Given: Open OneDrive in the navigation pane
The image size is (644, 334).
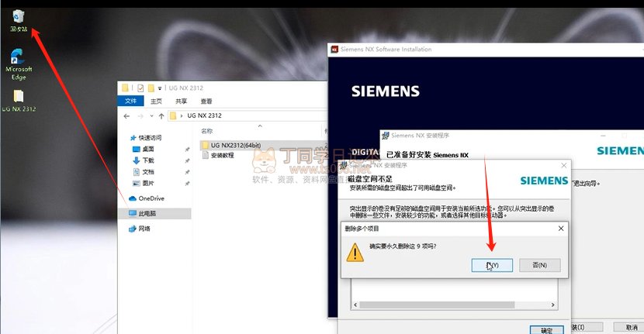Looking at the screenshot, I should click(x=147, y=198).
